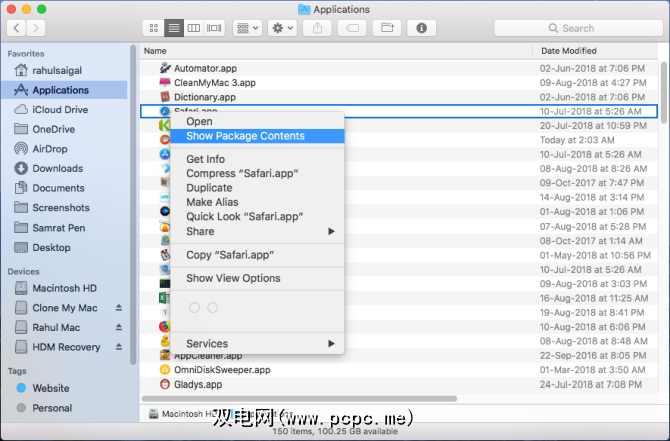
Task: Click the New Folder toolbar button
Action: 387,28
